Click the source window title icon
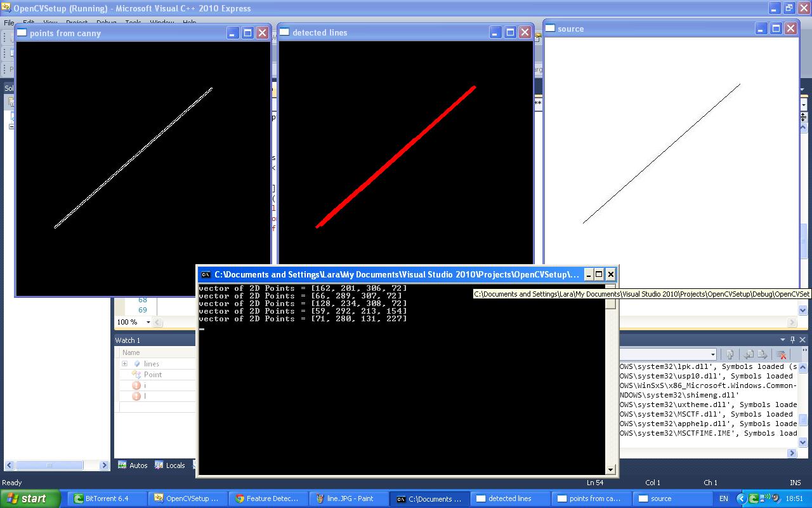 point(550,29)
